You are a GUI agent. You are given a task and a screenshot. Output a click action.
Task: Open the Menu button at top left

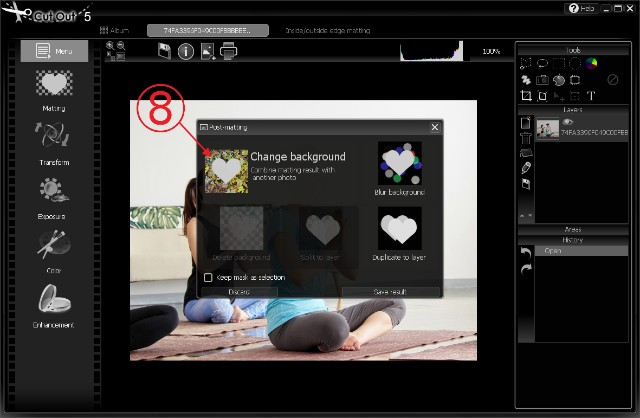pos(53,51)
